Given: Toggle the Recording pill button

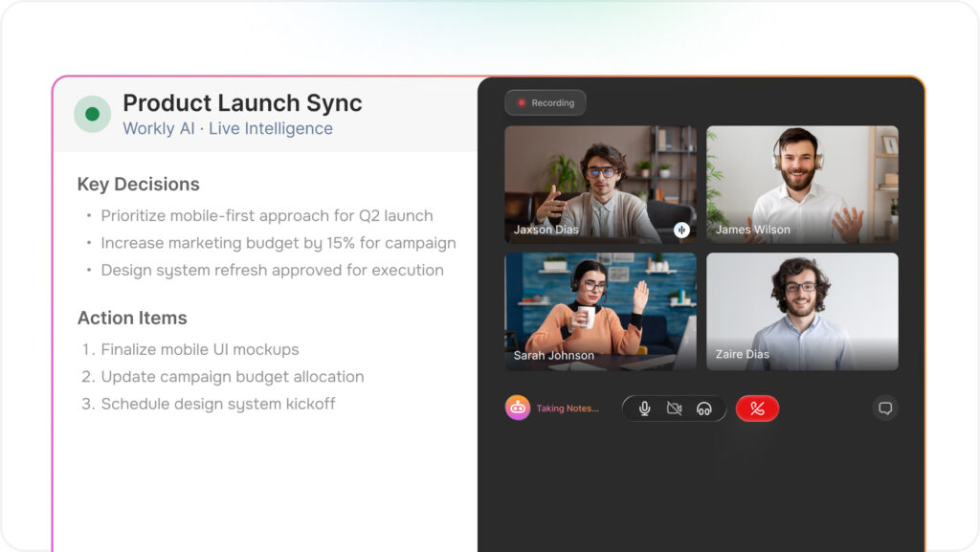Looking at the screenshot, I should pyautogui.click(x=546, y=103).
